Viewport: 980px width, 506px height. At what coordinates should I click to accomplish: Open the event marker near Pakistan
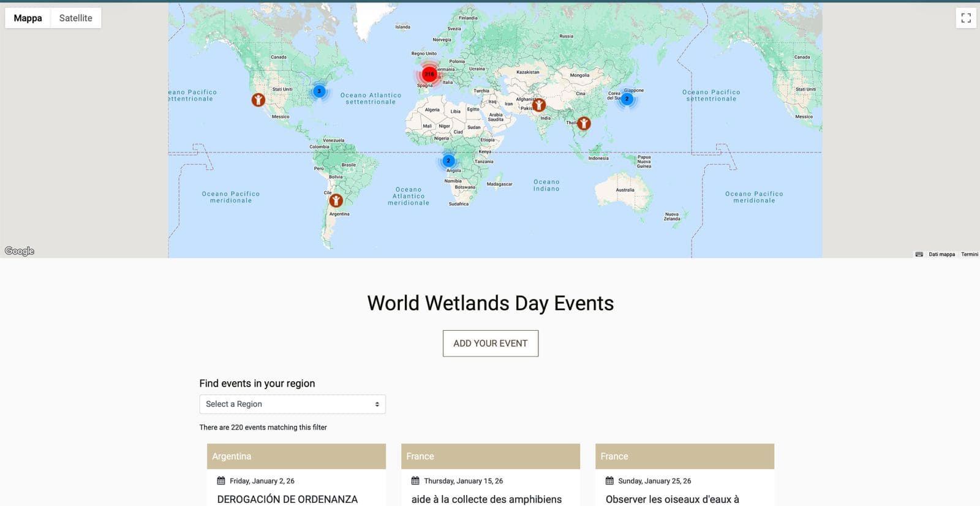click(539, 105)
